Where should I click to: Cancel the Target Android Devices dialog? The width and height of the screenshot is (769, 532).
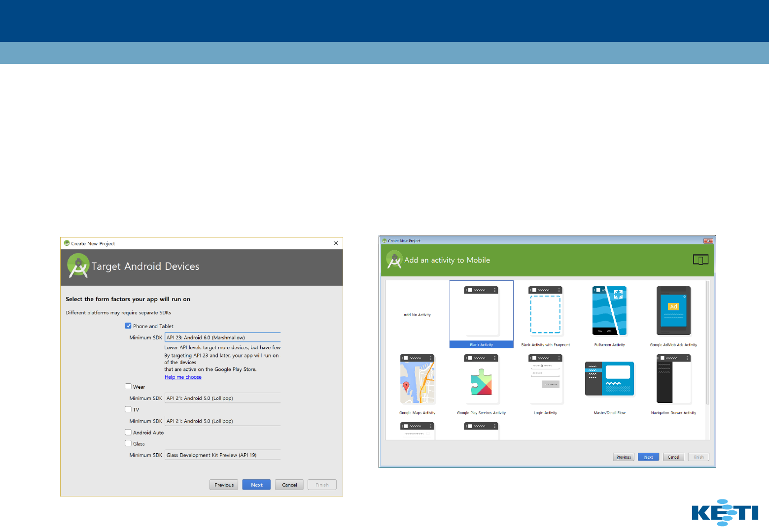point(289,485)
